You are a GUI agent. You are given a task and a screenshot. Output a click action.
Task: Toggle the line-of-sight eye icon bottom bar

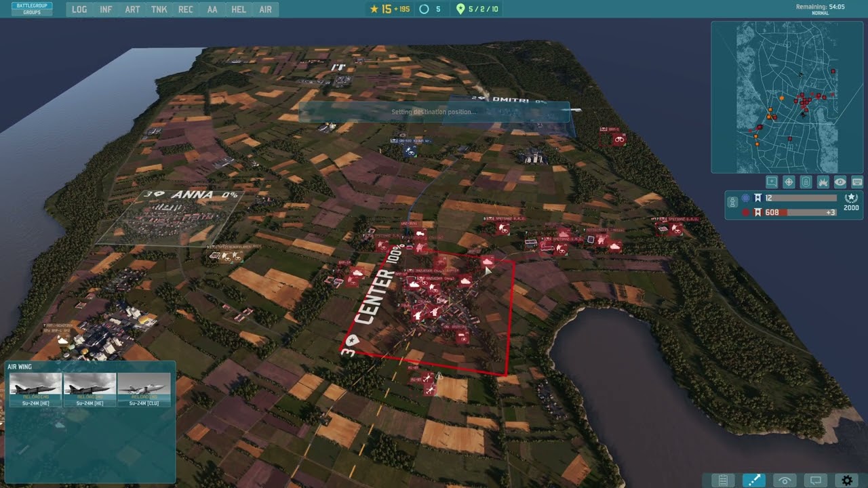pyautogui.click(x=785, y=480)
